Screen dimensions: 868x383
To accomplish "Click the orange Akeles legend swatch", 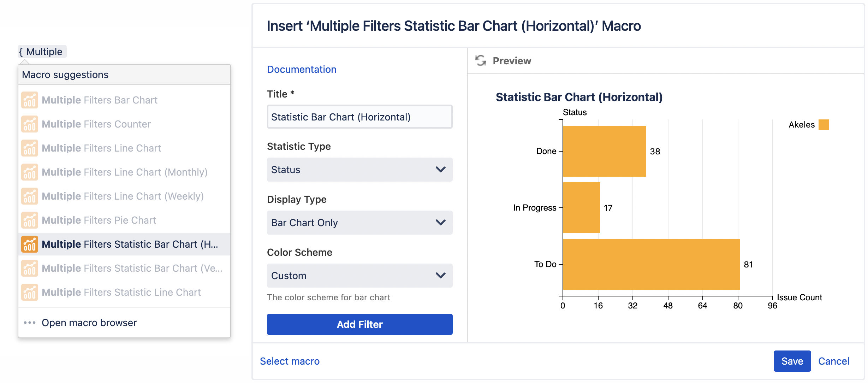I will 825,124.
